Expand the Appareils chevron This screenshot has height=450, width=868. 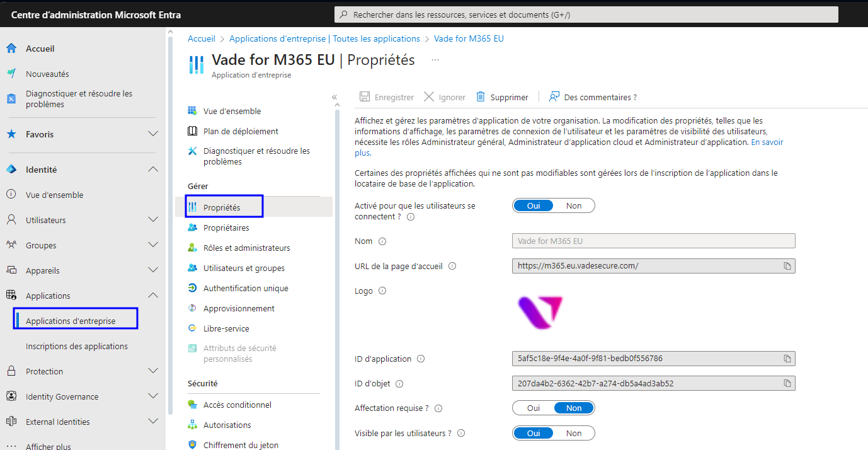coord(152,270)
